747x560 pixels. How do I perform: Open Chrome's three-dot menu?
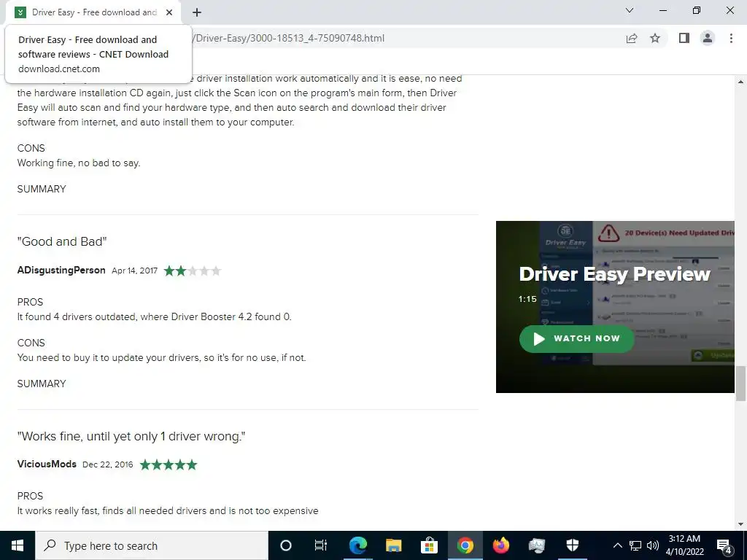click(731, 38)
